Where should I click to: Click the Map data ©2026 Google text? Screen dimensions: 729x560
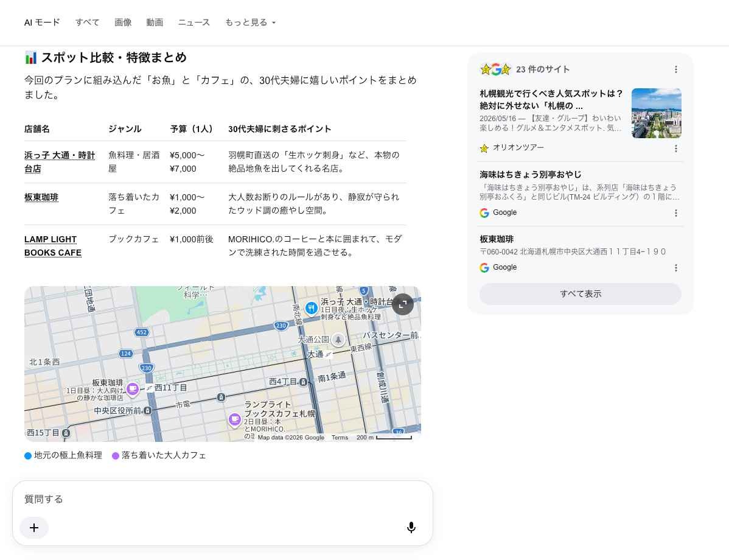click(x=291, y=438)
